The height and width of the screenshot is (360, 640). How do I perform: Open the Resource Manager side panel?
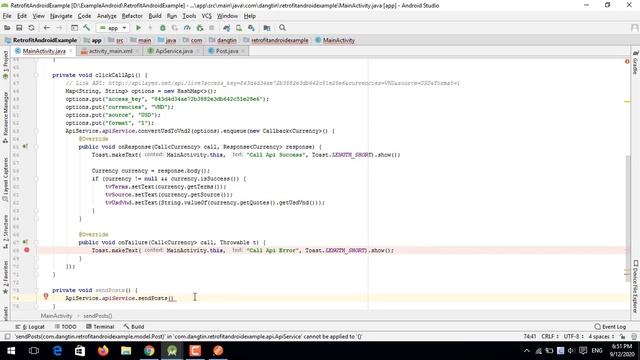[x=5, y=117]
